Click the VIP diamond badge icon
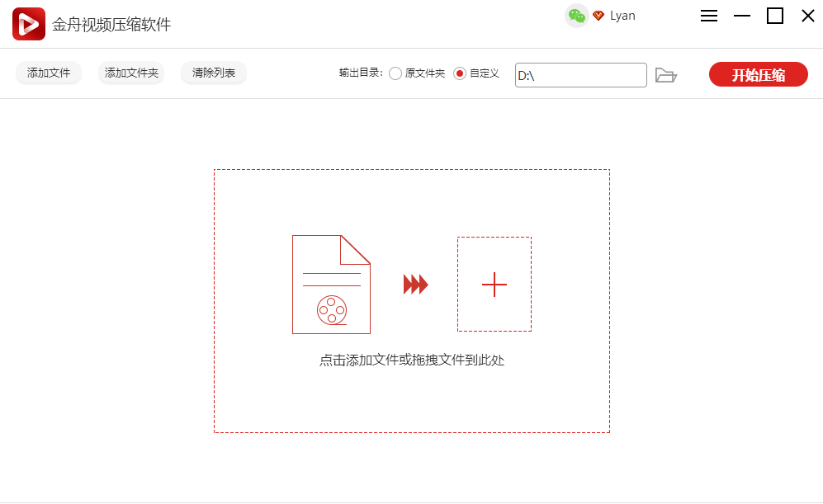Viewport: 823px width, 504px height. [x=598, y=16]
